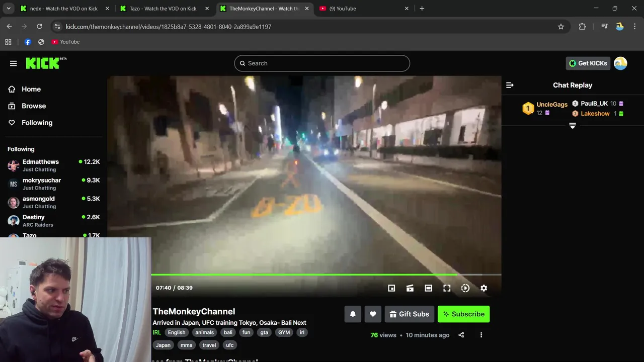Select the mma tag

point(186,345)
